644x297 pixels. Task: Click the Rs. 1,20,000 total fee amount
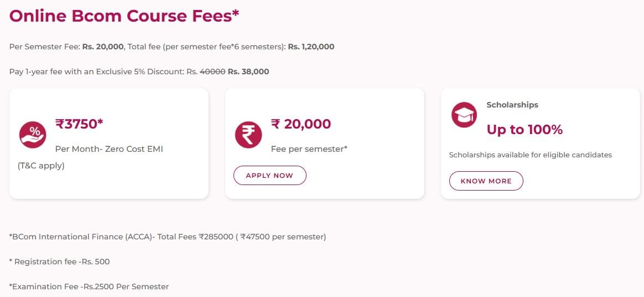(311, 47)
